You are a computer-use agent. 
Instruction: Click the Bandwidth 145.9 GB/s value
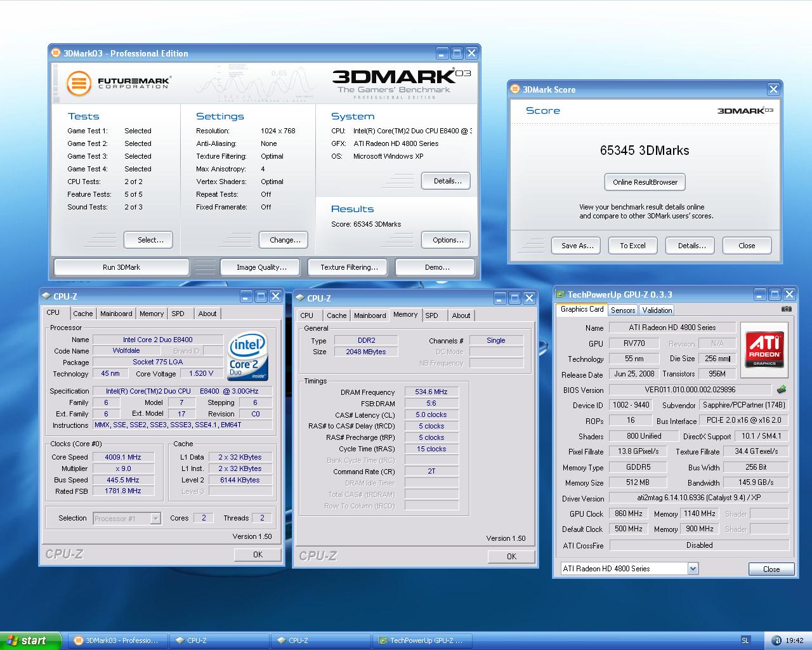pyautogui.click(x=756, y=482)
